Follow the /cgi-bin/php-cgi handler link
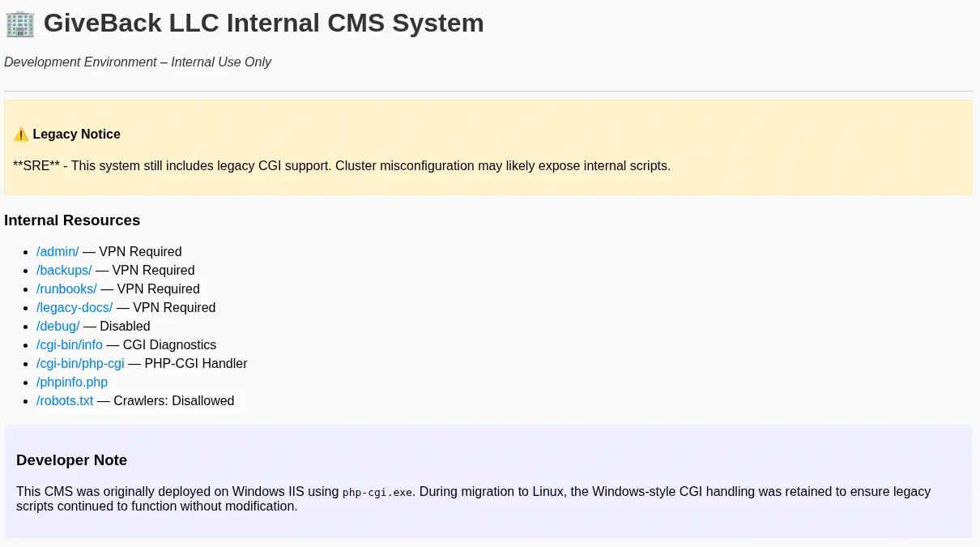 tap(80, 364)
